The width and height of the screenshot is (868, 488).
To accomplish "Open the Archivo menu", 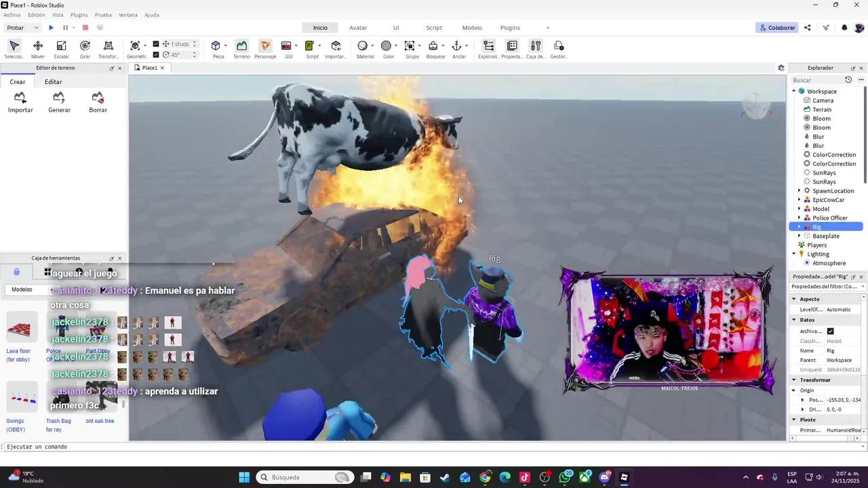I will coord(12,15).
